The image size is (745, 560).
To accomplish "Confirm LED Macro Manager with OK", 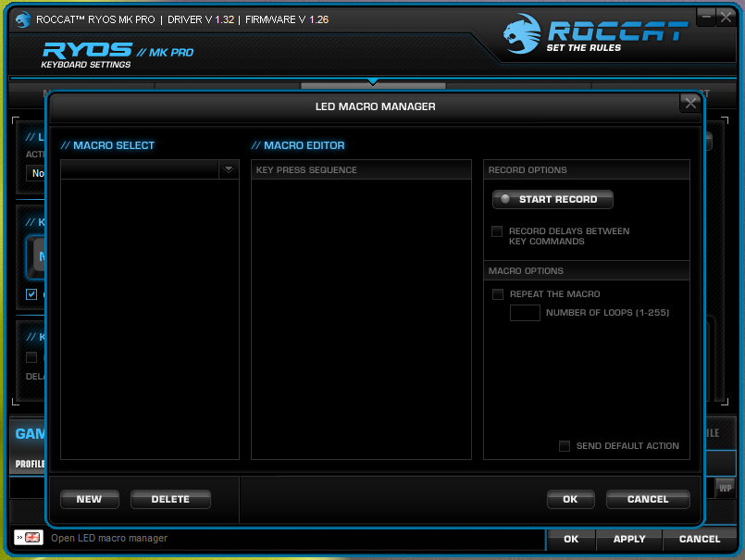I will click(x=571, y=499).
